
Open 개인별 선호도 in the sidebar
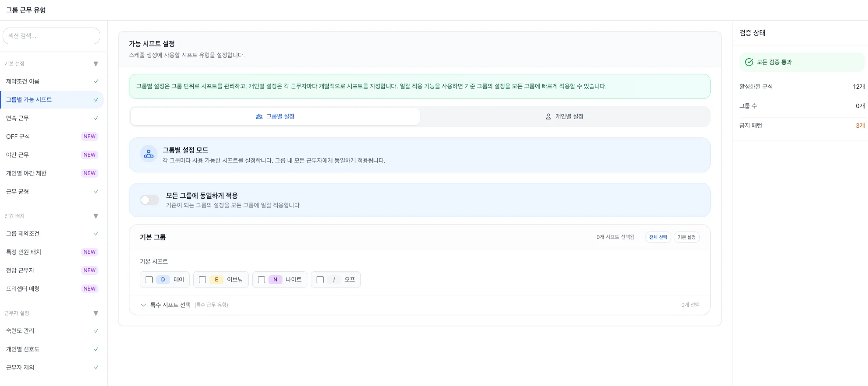point(52,349)
